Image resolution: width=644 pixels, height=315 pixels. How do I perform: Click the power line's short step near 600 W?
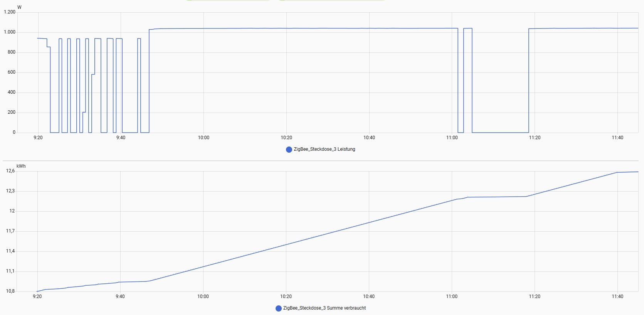click(93, 74)
